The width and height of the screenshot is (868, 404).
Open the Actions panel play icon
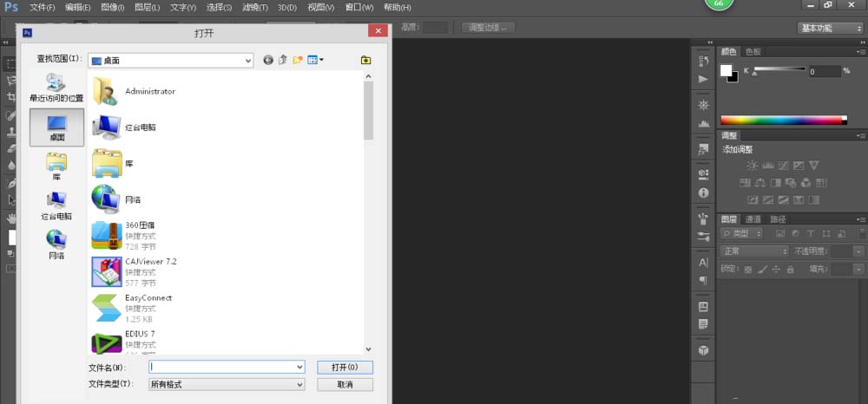click(x=703, y=79)
